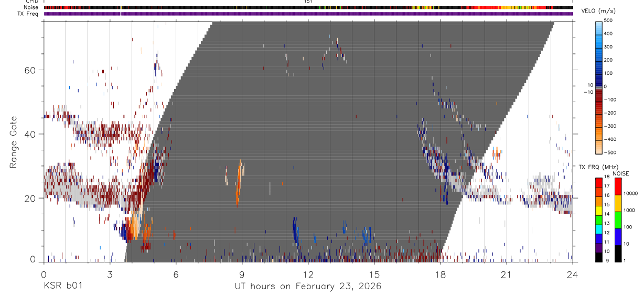Click the purple segment of the TX FRQ legend

click(x=598, y=247)
